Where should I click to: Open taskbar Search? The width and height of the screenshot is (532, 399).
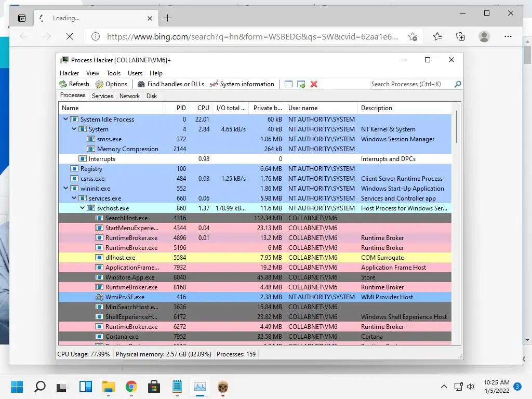[x=39, y=387]
